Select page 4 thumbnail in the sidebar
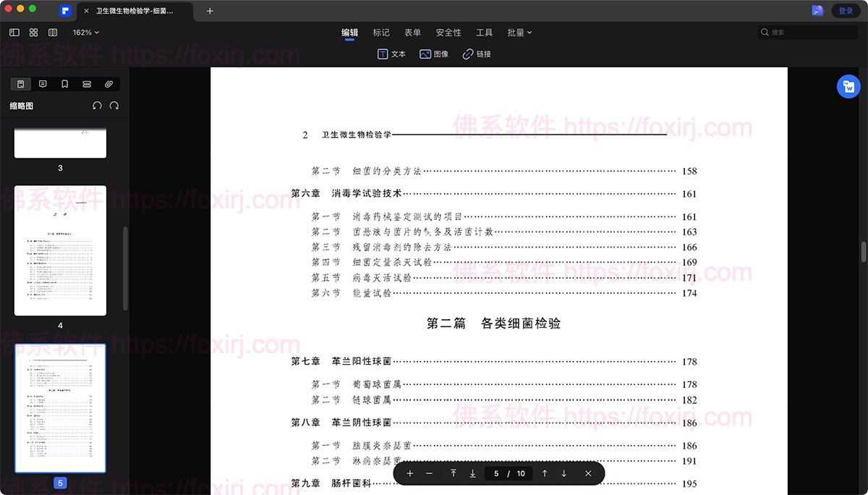The width and height of the screenshot is (868, 495). [60, 250]
